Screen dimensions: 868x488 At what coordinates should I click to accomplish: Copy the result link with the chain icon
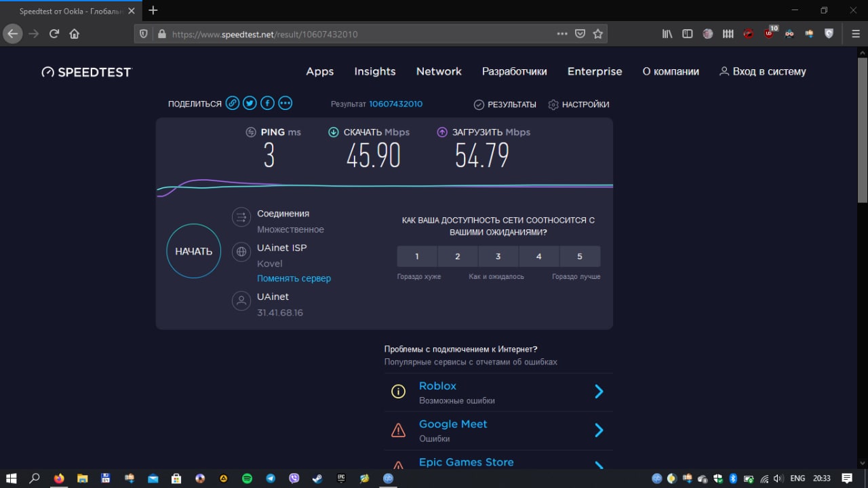tap(233, 103)
